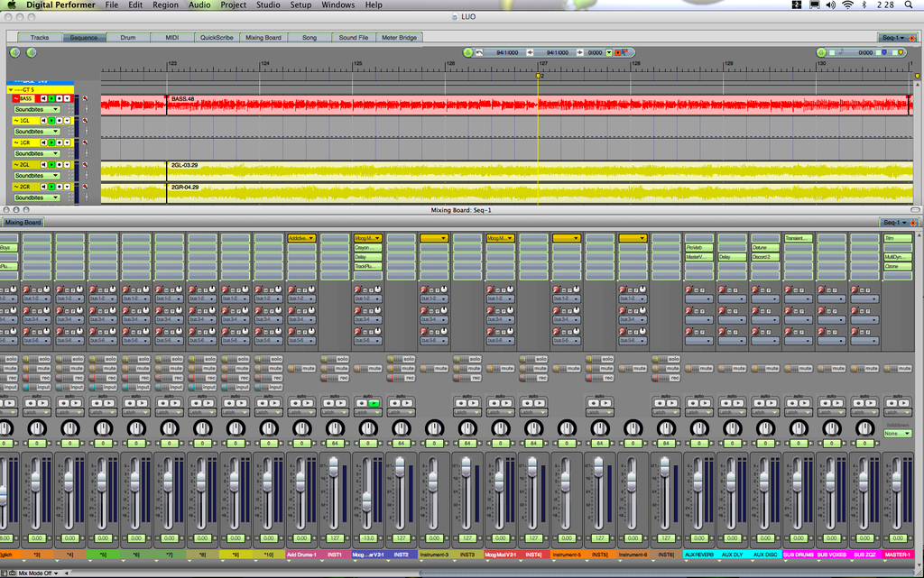
Task: Click the automation record button on the INST2 strip
Action: [395, 403]
